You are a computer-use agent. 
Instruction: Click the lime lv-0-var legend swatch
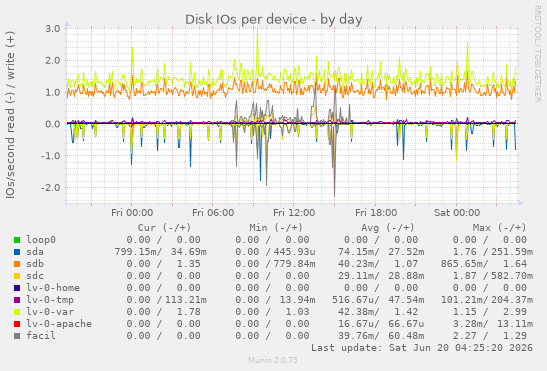(17, 312)
